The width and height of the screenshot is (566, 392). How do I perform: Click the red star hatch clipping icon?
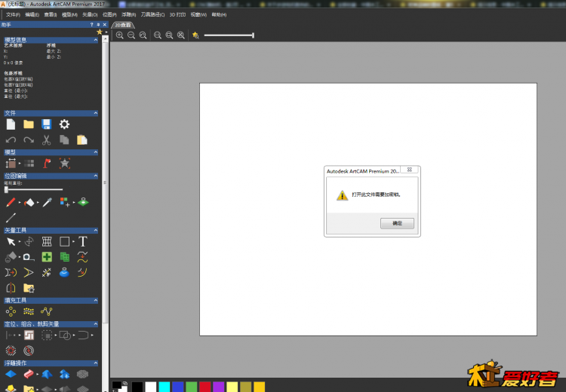pos(11,351)
